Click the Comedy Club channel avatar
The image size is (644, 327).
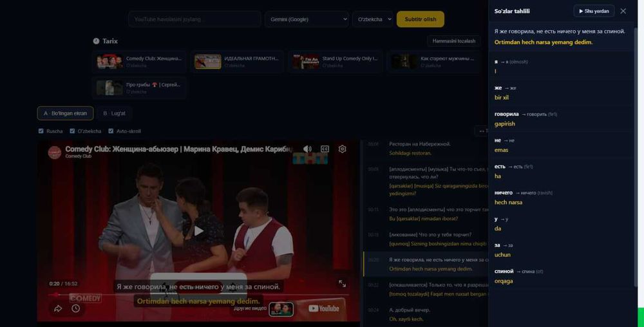point(55,153)
